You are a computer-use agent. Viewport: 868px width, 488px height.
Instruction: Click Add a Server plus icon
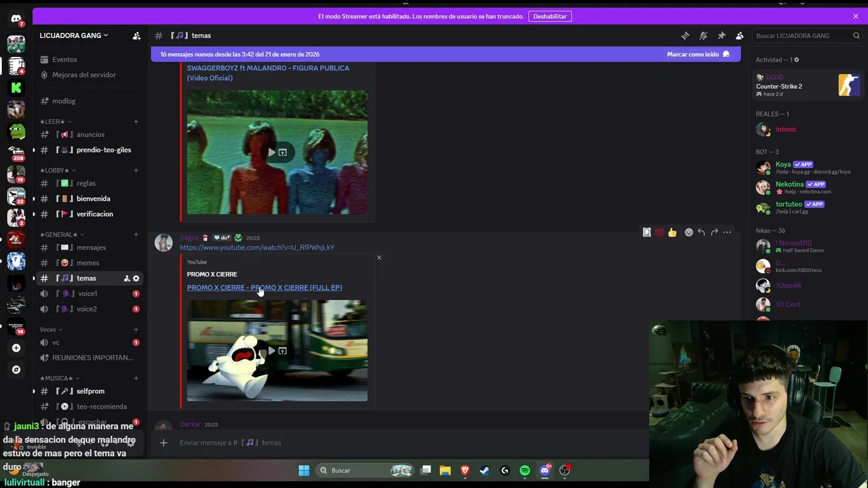(x=16, y=348)
